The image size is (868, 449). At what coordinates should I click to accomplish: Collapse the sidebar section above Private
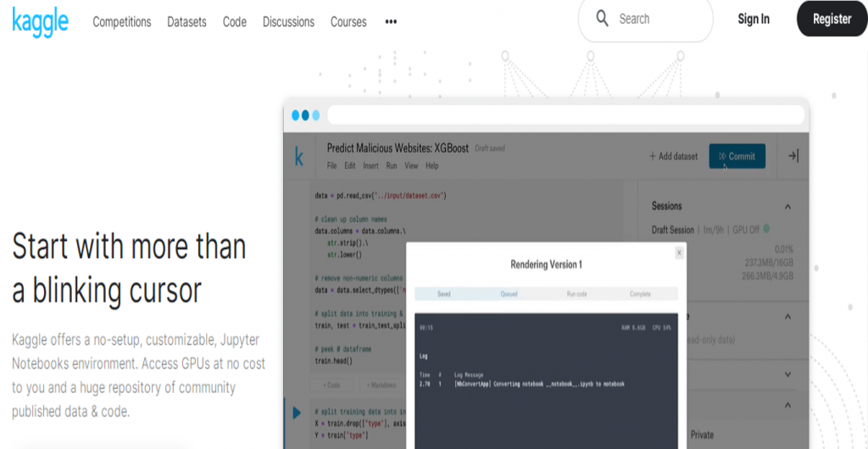point(787,405)
